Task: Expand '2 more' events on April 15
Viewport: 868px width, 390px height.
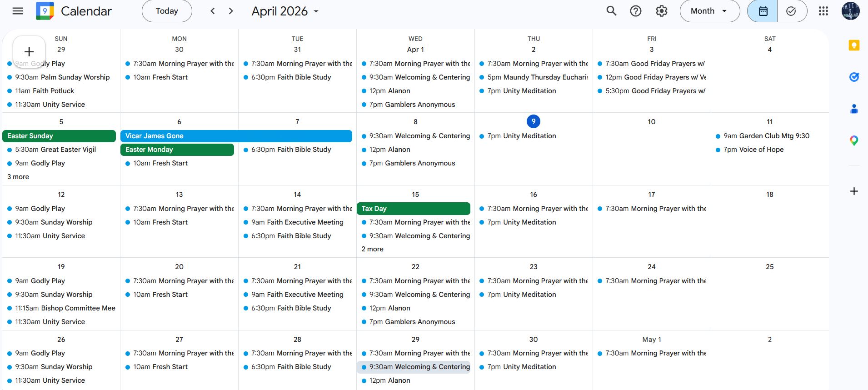Action: (x=372, y=249)
